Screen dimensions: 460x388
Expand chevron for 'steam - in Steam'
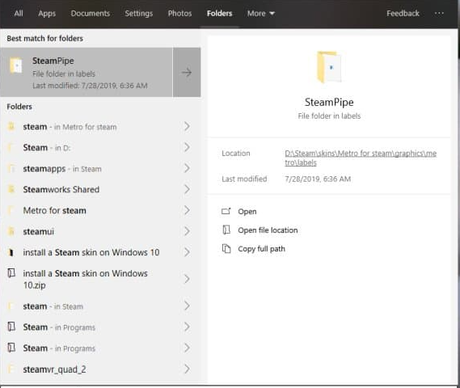187,306
